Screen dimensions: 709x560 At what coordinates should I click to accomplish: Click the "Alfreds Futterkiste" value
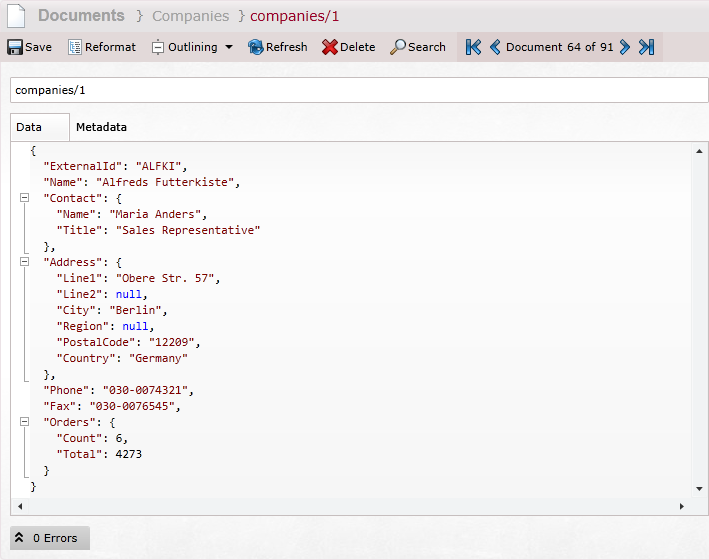(165, 182)
